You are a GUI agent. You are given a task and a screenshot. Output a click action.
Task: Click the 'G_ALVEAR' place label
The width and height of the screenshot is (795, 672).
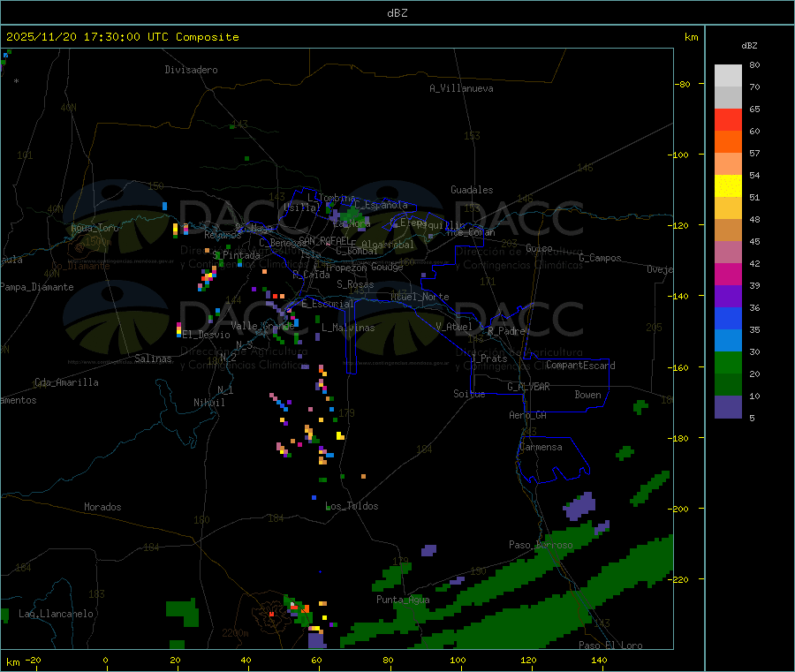coord(528,387)
